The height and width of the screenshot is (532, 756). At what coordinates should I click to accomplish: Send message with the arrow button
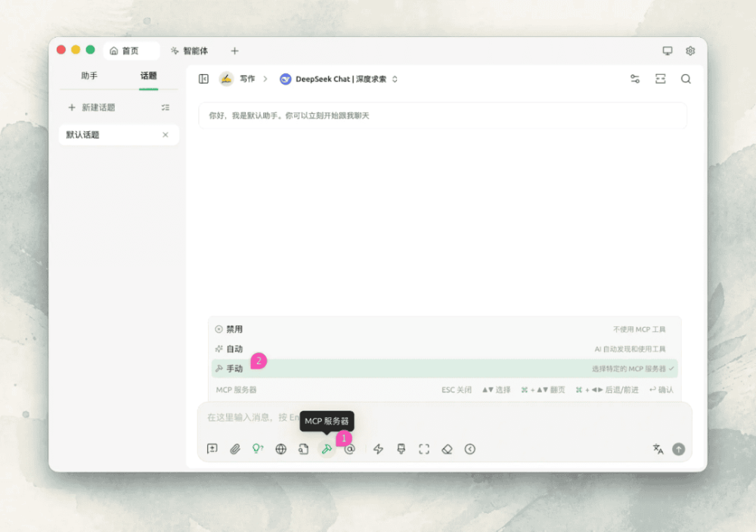click(x=678, y=449)
